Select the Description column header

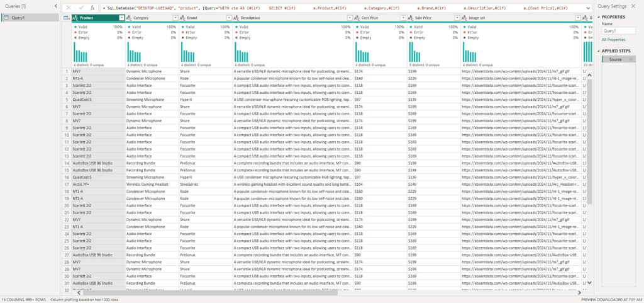pos(293,18)
